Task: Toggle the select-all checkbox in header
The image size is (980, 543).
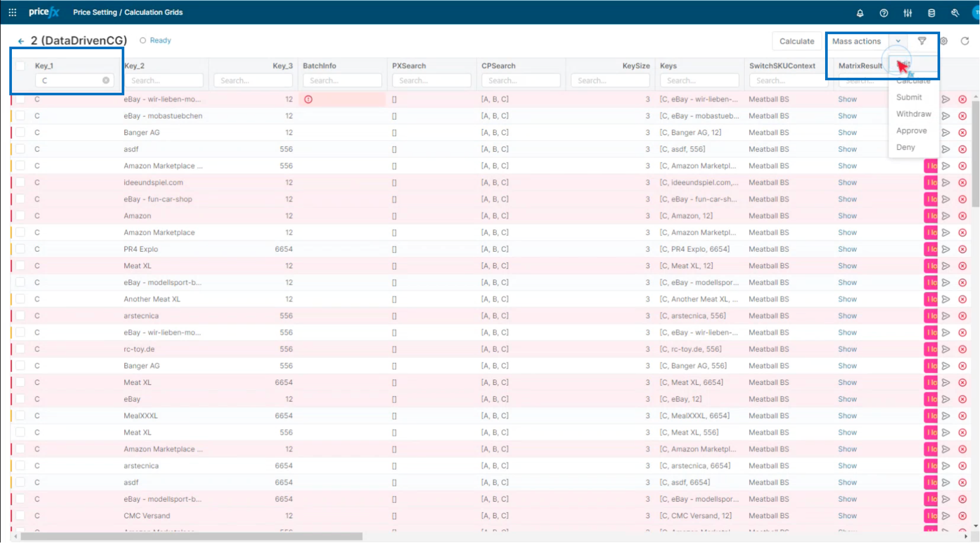Action: point(20,66)
